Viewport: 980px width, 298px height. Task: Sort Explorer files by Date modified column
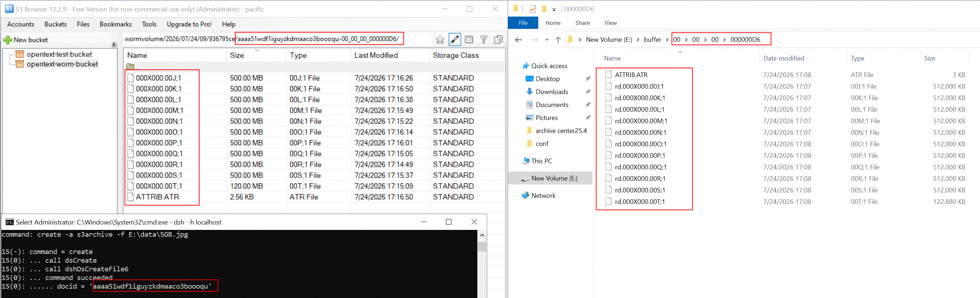(x=784, y=58)
